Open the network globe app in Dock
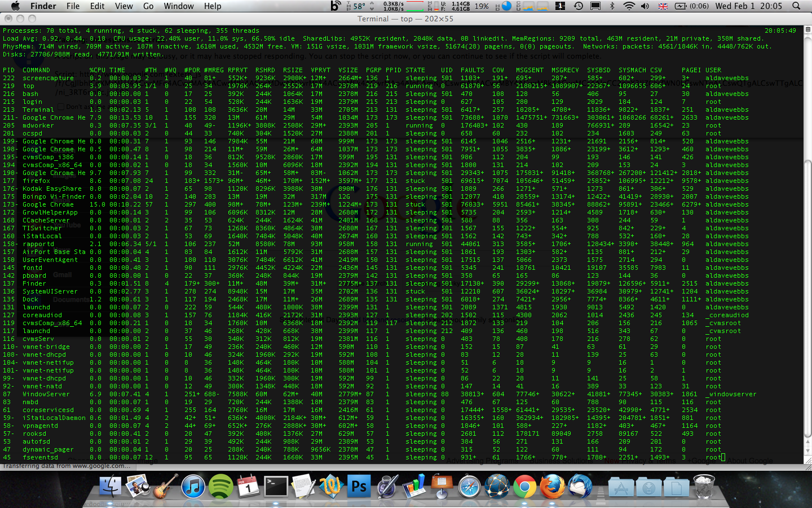 (x=497, y=487)
